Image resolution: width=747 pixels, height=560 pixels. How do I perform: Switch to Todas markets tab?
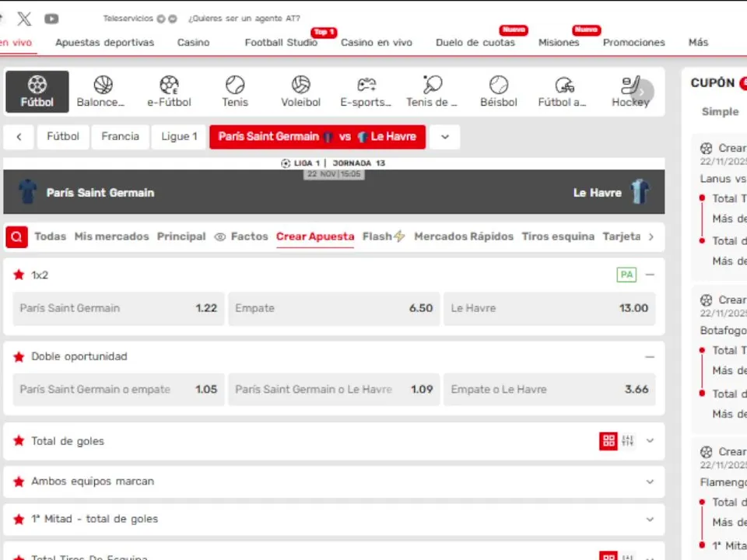coord(50,236)
